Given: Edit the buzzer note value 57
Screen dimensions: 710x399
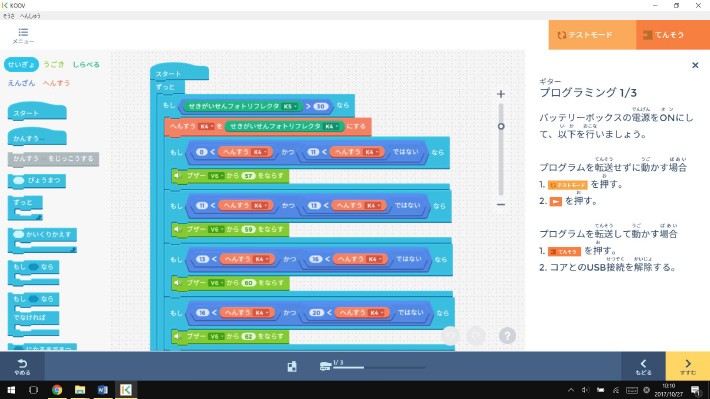Looking at the screenshot, I should (x=249, y=176).
